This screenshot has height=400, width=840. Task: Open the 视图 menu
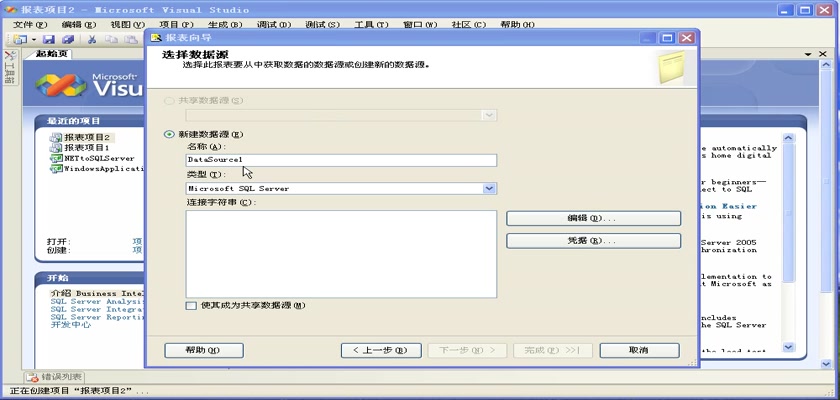click(x=128, y=25)
